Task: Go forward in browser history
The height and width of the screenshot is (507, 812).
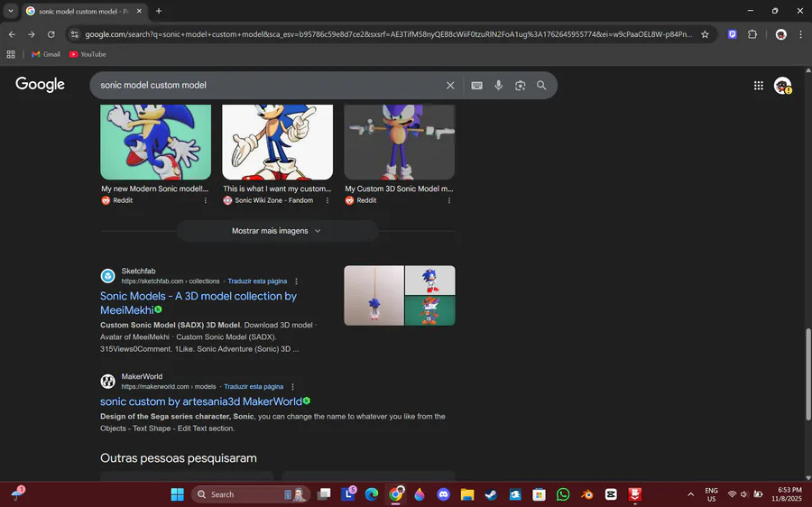Action: 32,34
